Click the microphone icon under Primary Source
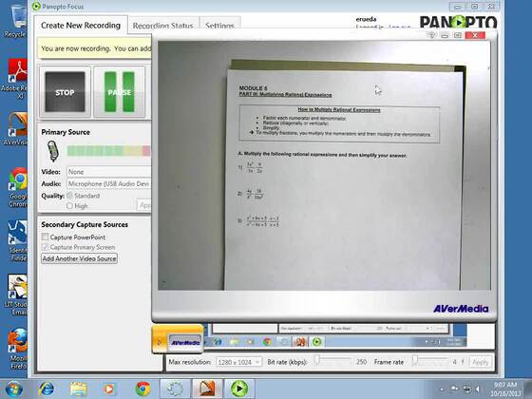Image resolution: width=532 pixels, height=399 pixels. [52, 151]
